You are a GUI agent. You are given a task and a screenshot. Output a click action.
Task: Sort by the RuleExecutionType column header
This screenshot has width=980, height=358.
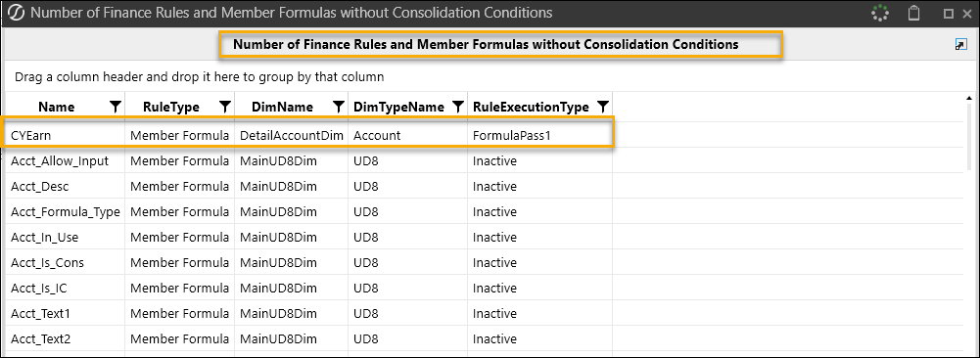[531, 107]
